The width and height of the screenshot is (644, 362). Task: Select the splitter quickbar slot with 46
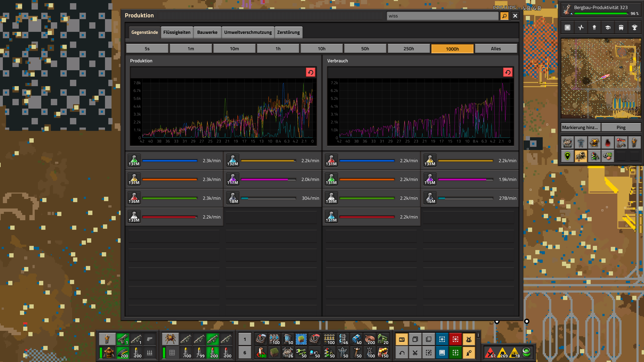(343, 339)
